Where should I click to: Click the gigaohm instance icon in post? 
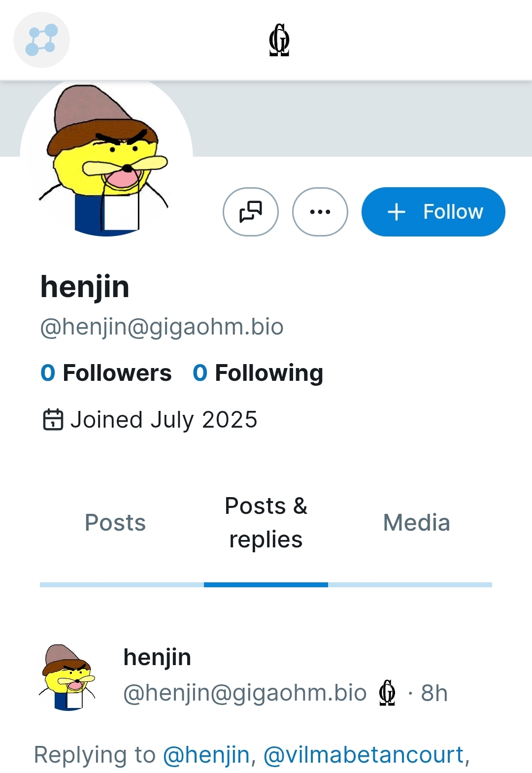[x=387, y=693]
